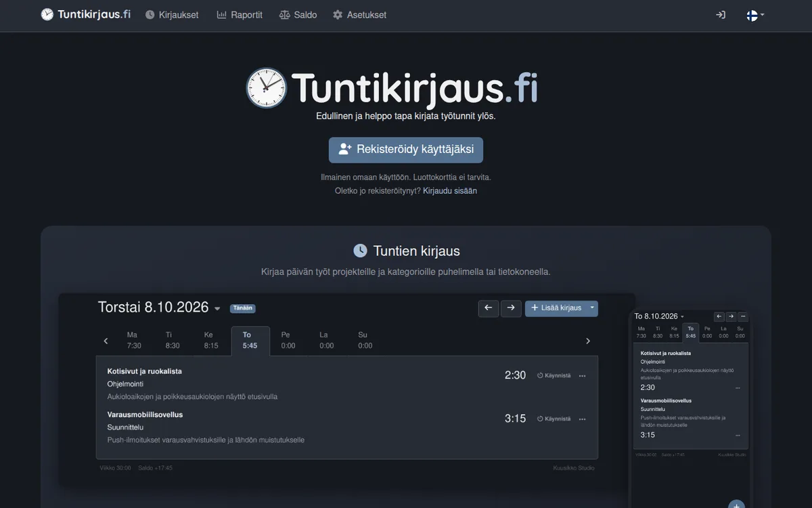This screenshot has width=812, height=508.
Task: Open the ellipsis menu of the 2:30 entry in the desktop preview
Action: (x=582, y=376)
